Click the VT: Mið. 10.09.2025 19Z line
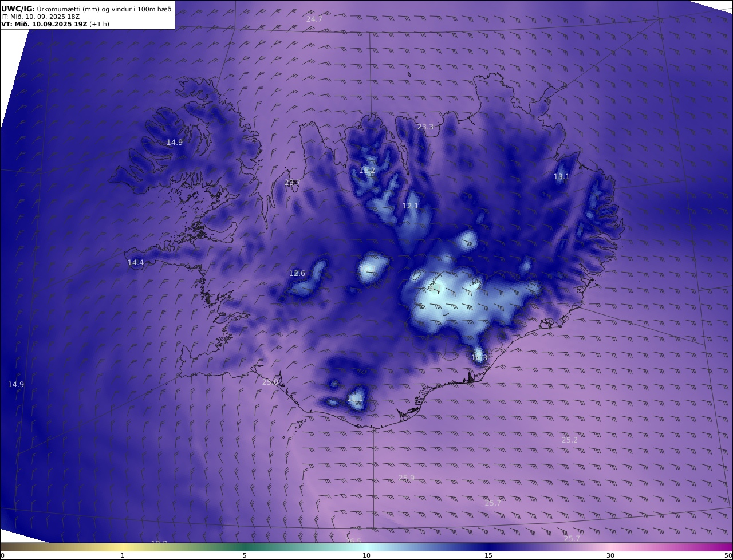Image resolution: width=733 pixels, height=560 pixels. [x=55, y=24]
